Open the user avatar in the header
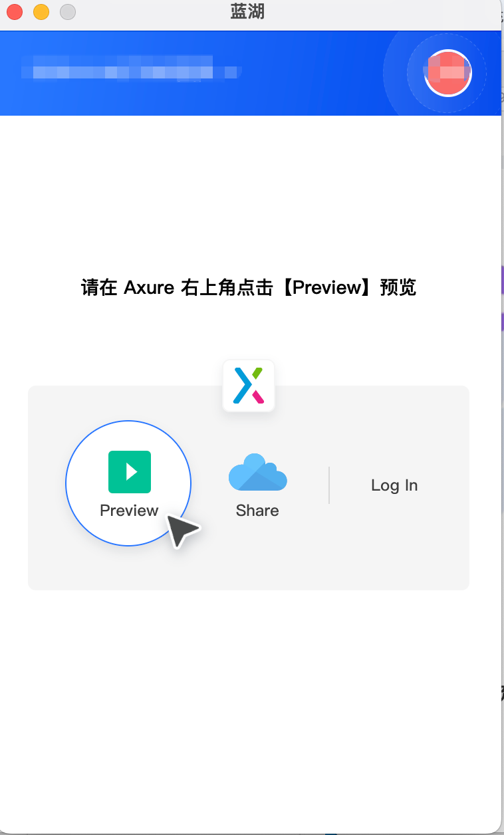The image size is (504, 835). coord(447,73)
